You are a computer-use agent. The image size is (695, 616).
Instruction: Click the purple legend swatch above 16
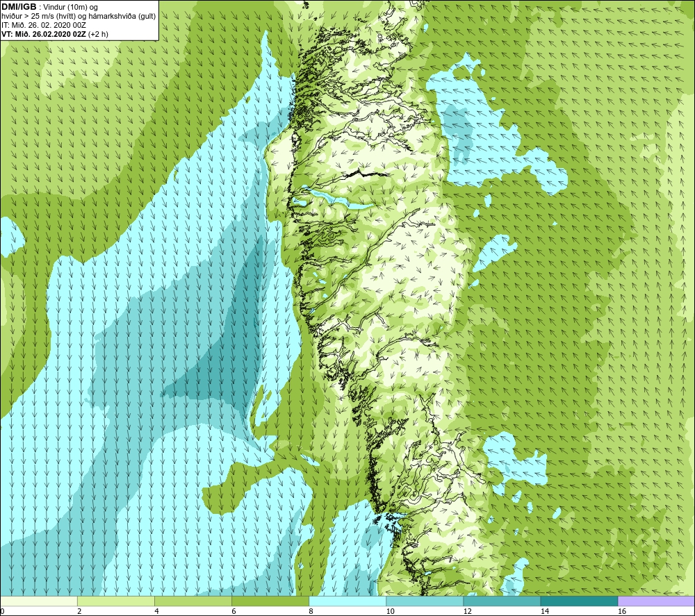[656, 601]
